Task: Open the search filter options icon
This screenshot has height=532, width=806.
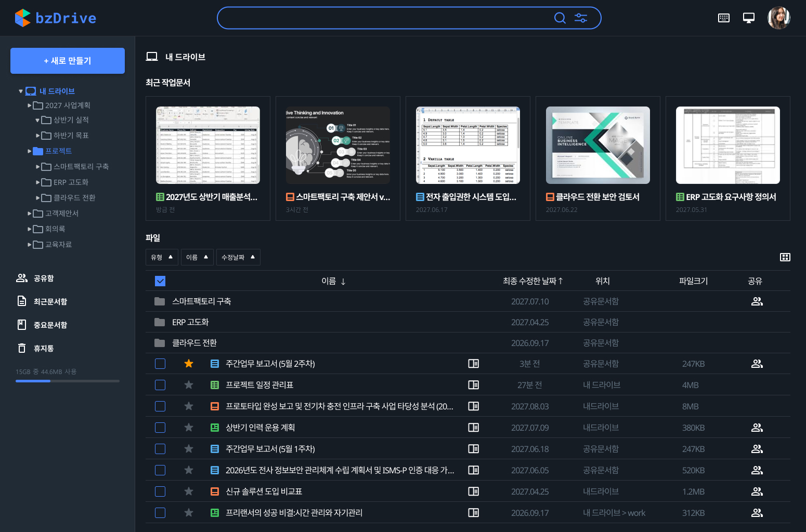Action: [581, 18]
